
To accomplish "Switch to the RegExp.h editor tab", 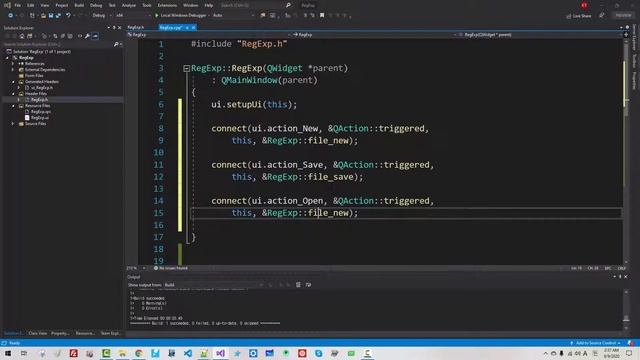I will [136, 27].
